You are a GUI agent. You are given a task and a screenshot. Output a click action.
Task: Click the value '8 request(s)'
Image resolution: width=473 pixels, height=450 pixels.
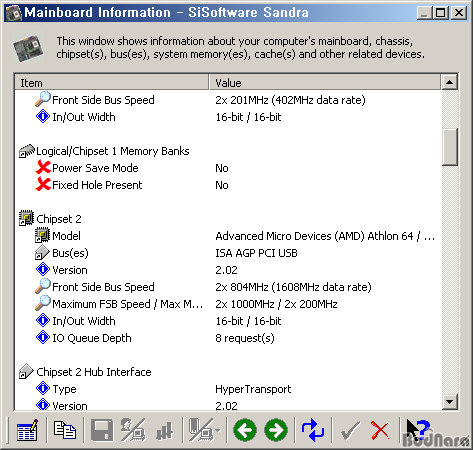tap(245, 338)
